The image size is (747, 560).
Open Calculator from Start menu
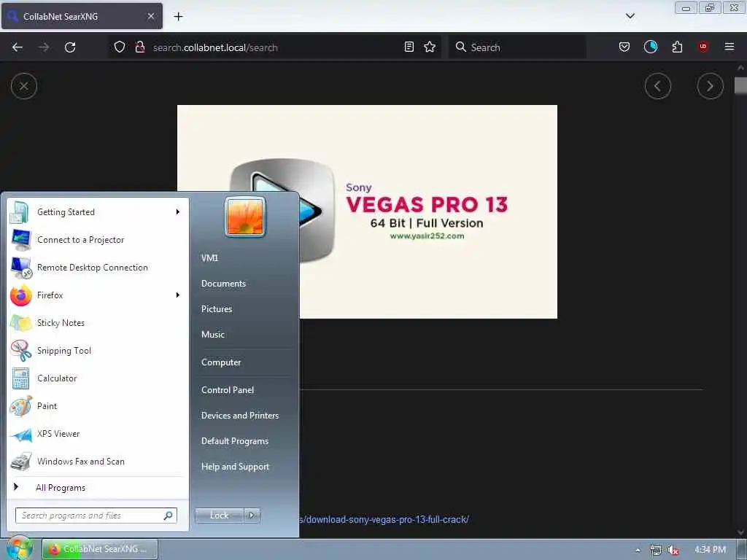[98, 378]
